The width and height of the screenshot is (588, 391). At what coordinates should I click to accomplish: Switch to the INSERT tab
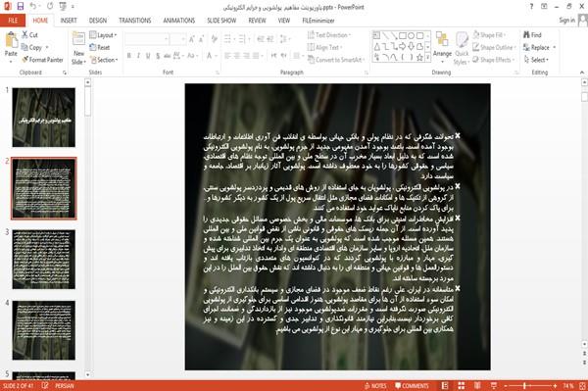pyautogui.click(x=69, y=21)
